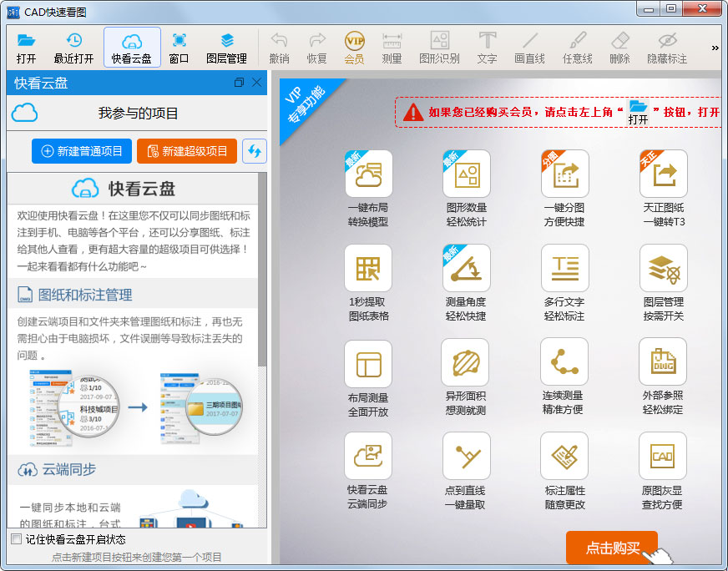The height and width of the screenshot is (571, 728).
Task: Open 一键分图方便快捷 feature icon
Action: coord(565,174)
